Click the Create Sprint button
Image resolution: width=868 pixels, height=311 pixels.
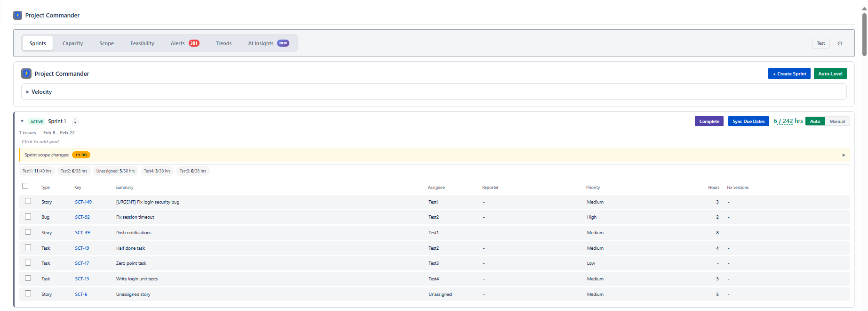pyautogui.click(x=789, y=74)
